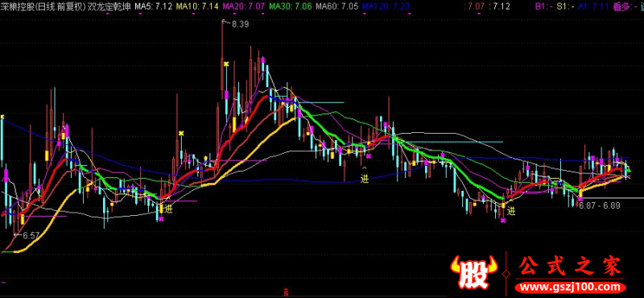644x298 pixels.
Task: Select the MA60: 7.05 label
Action: (x=336, y=6)
